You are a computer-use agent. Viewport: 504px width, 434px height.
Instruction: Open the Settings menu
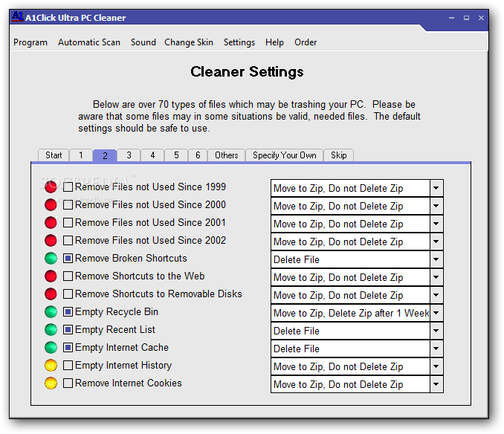click(x=239, y=42)
